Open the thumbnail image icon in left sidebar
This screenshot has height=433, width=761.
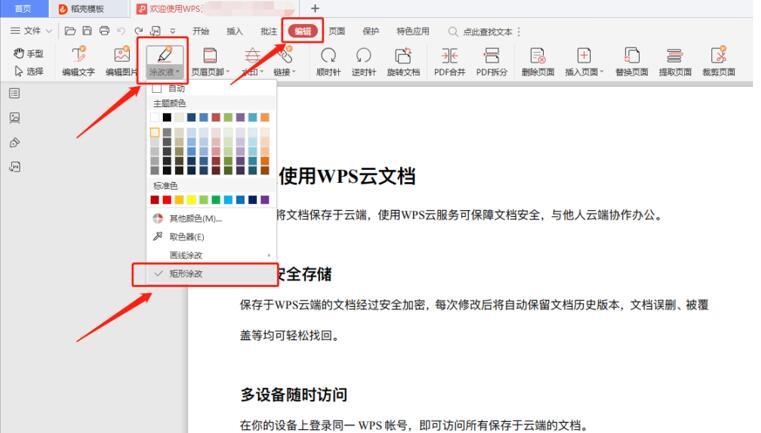15,117
